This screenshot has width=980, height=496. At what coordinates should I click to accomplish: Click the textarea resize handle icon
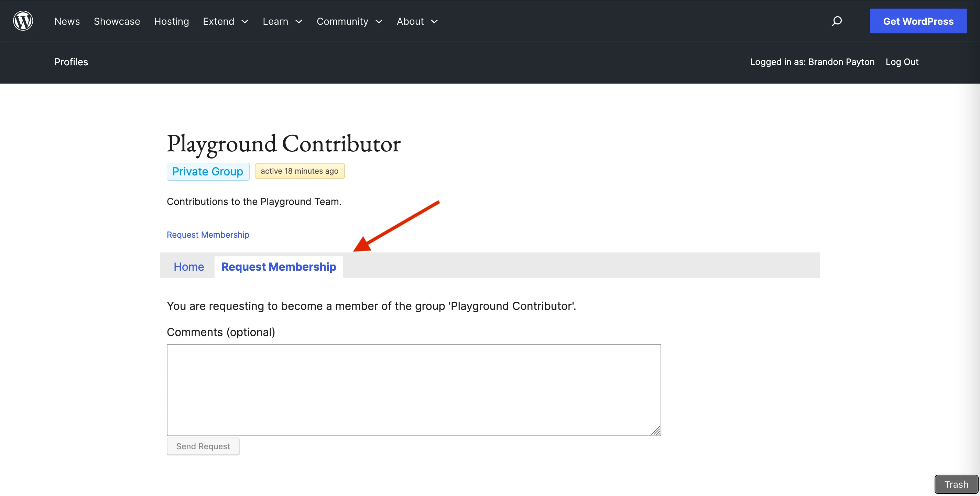click(656, 431)
